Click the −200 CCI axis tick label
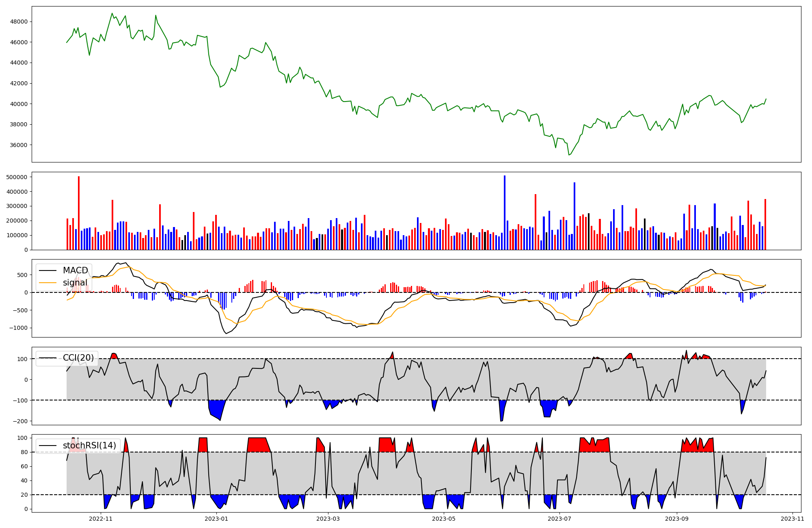Viewport: 812px width, 528px height. coord(20,421)
